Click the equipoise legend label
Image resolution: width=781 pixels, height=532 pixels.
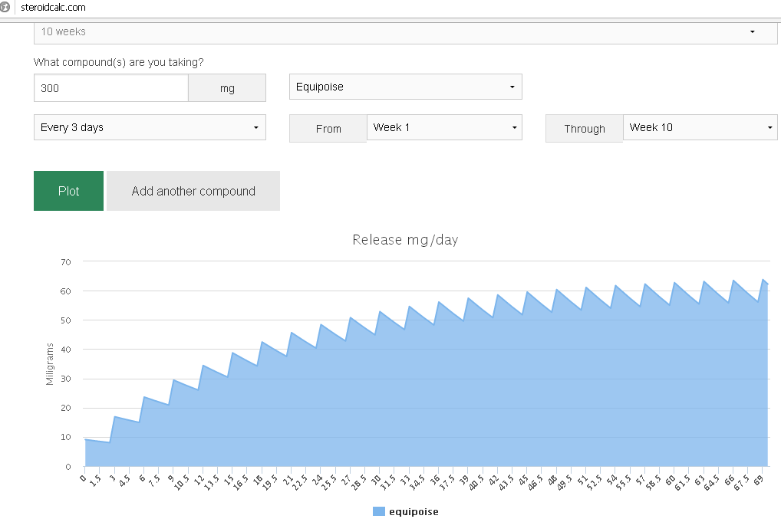point(414,511)
